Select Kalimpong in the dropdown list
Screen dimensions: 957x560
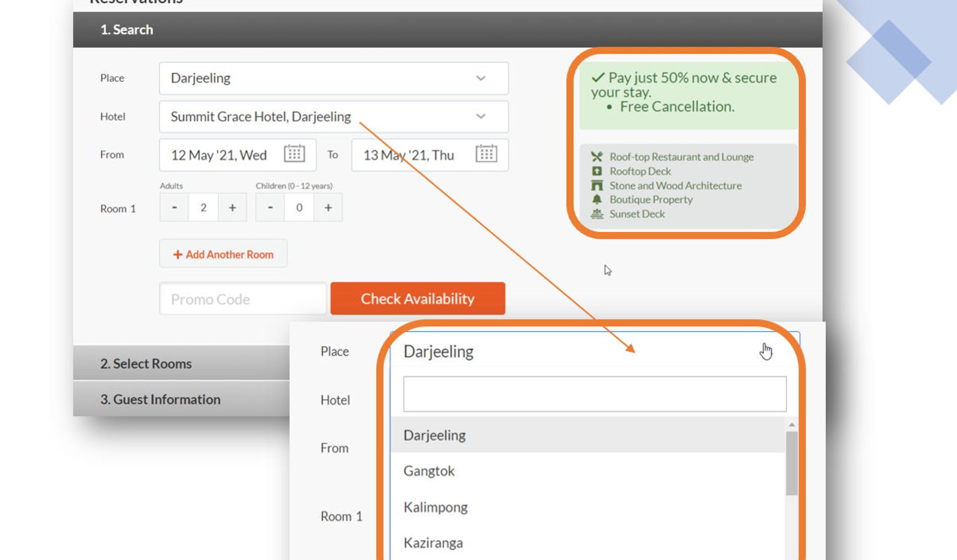587,507
